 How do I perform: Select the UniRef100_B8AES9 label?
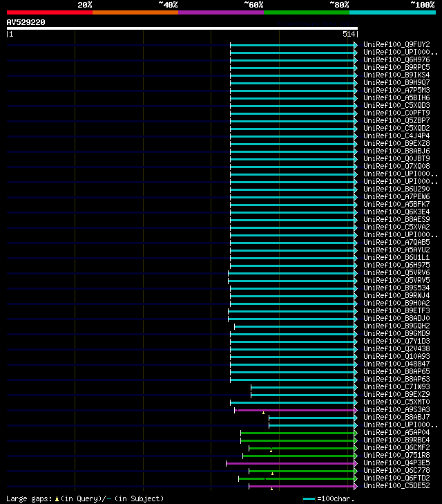tap(396, 220)
